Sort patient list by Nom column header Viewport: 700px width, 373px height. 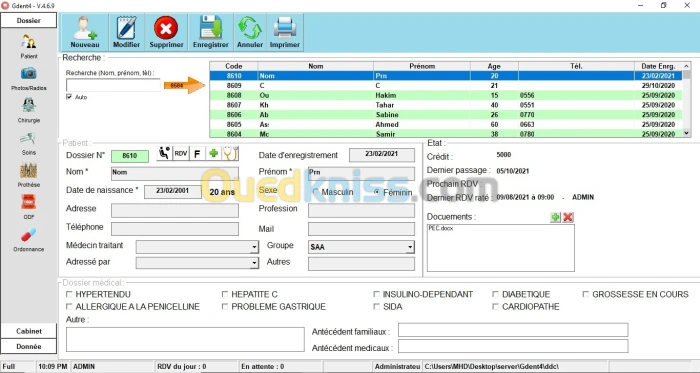[316, 66]
